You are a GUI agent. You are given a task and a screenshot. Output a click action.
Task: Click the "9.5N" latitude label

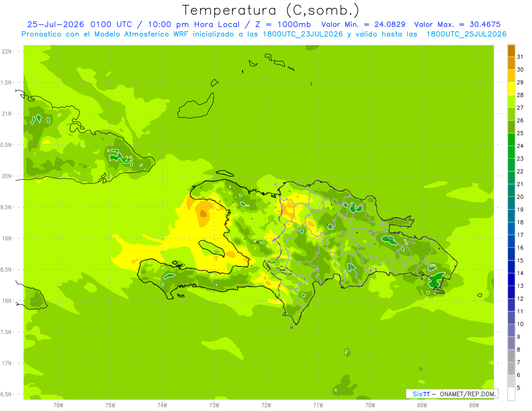pos(6,207)
